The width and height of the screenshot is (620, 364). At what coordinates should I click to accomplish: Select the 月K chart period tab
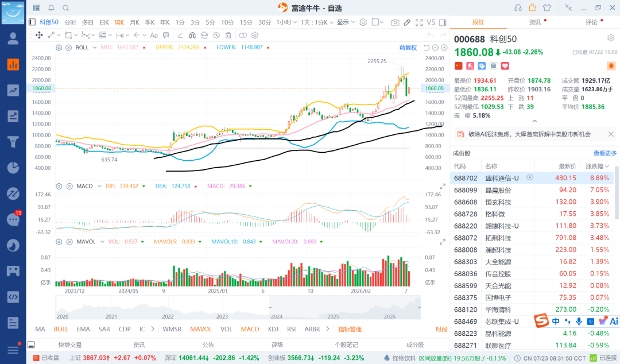[x=134, y=22]
